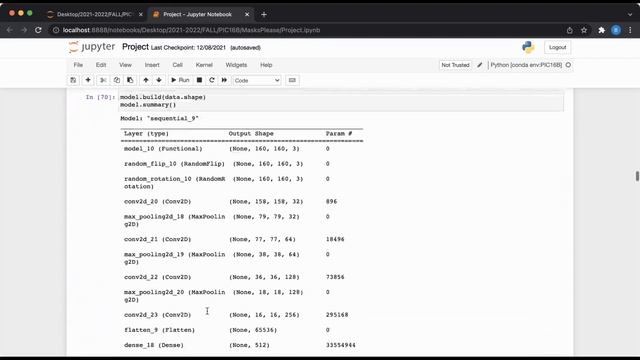
Task: Copy selected cells icon
Action: (117, 80)
